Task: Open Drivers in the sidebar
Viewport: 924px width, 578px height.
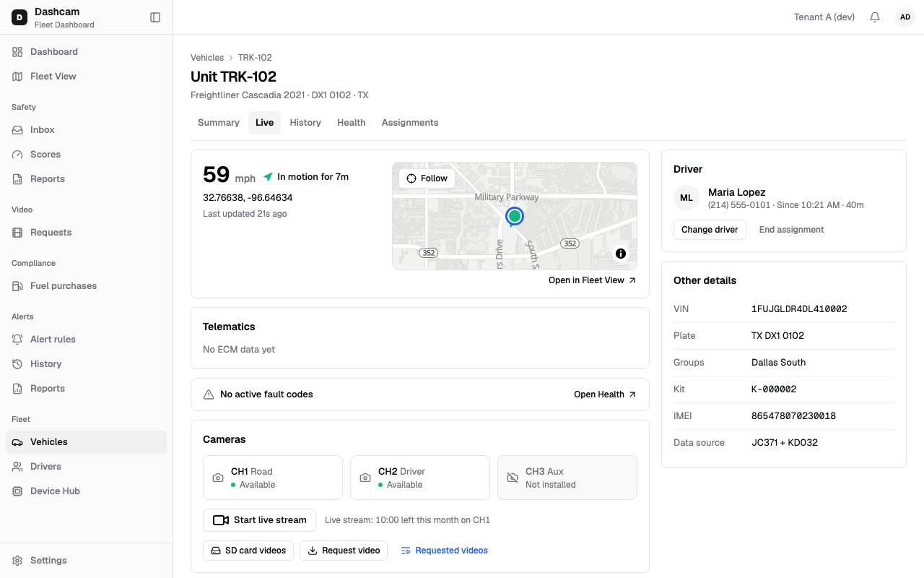Action: point(86,467)
